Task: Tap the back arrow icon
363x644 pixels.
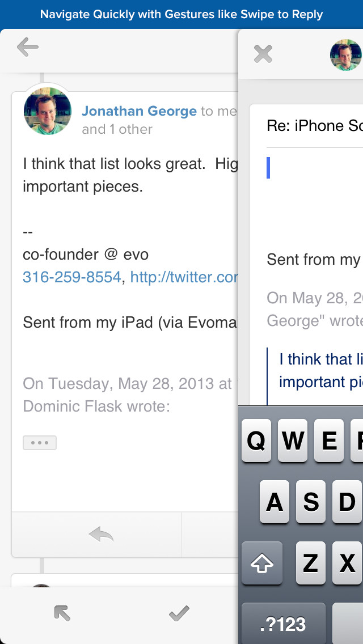Action: (x=28, y=47)
